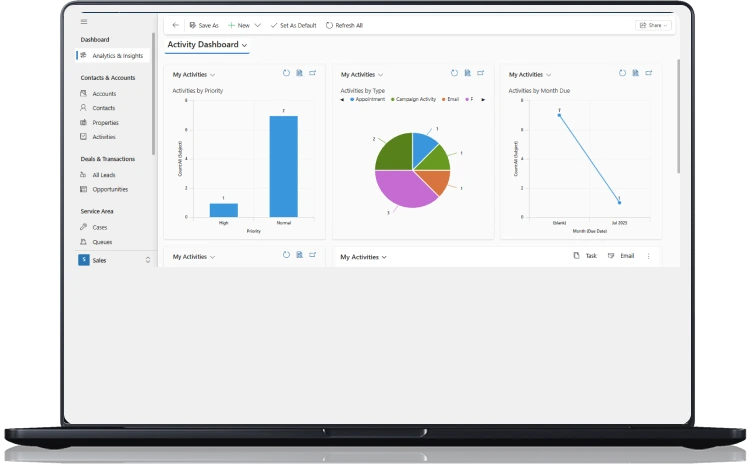Viewport: 751px width, 464px height.
Task: View records for the Activities by Type chart
Action: coord(467,73)
